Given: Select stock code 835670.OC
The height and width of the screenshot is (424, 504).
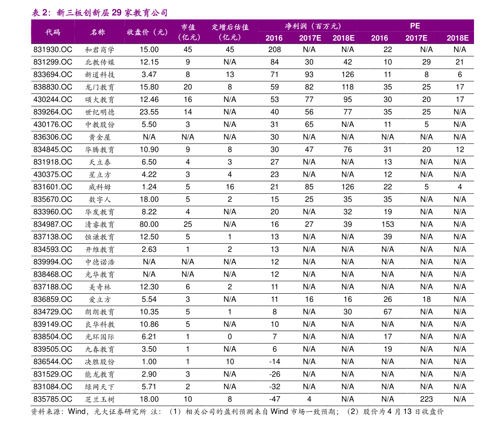Looking at the screenshot, I should click(x=53, y=199).
